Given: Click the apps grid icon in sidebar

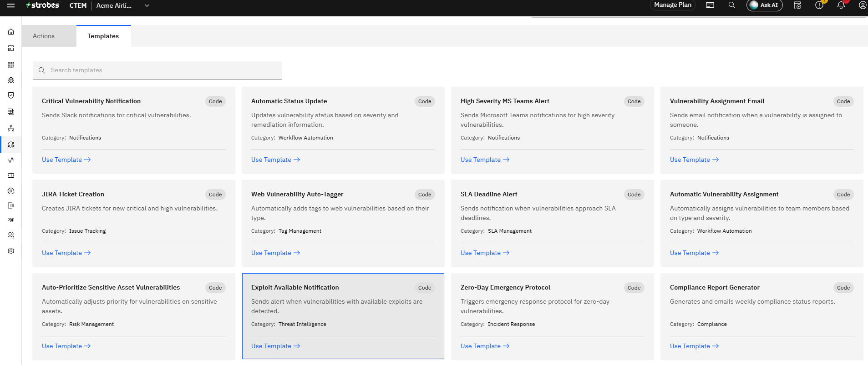Looking at the screenshot, I should pos(11,65).
